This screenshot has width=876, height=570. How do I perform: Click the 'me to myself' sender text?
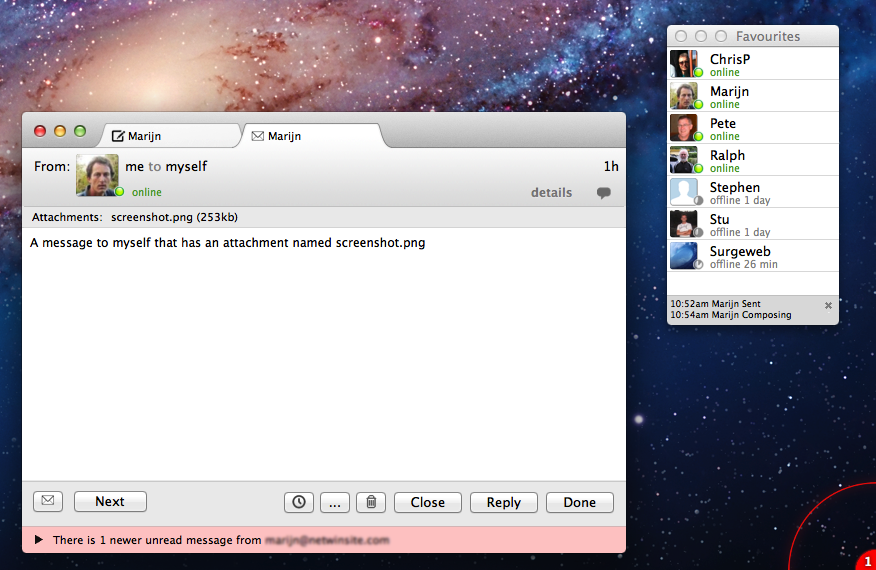point(166,167)
